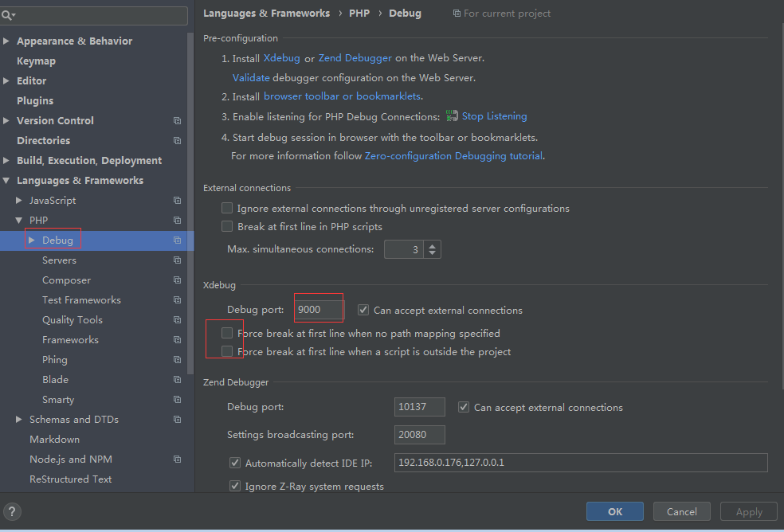
Task: Click the OK button
Action: (614, 511)
